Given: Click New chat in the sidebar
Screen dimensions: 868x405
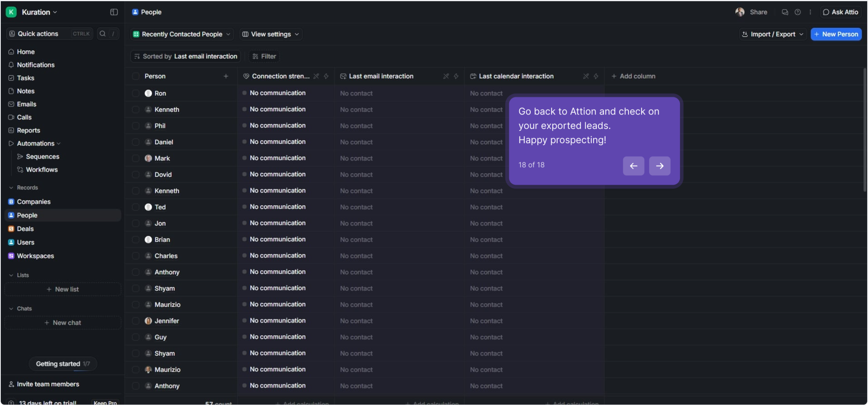Looking at the screenshot, I should pyautogui.click(x=63, y=323).
